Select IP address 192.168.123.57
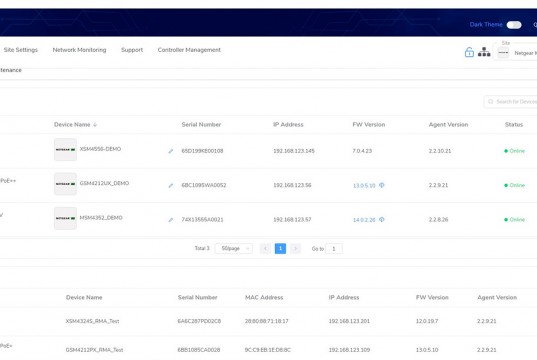This screenshot has width=537, height=360. 292,219
